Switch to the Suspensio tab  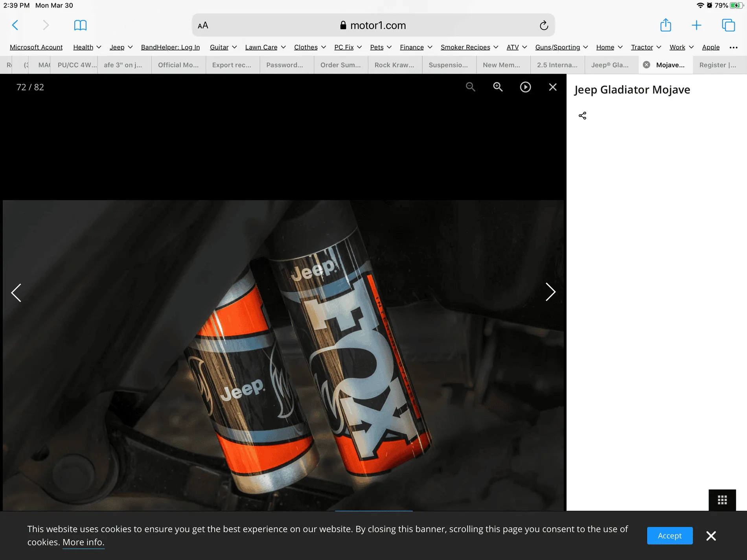tap(449, 65)
